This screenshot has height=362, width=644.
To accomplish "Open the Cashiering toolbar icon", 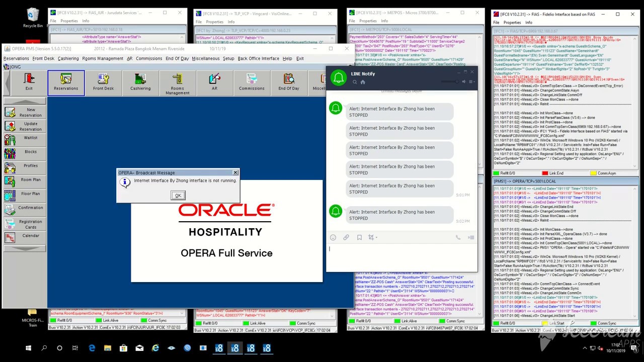I will 140,82.
